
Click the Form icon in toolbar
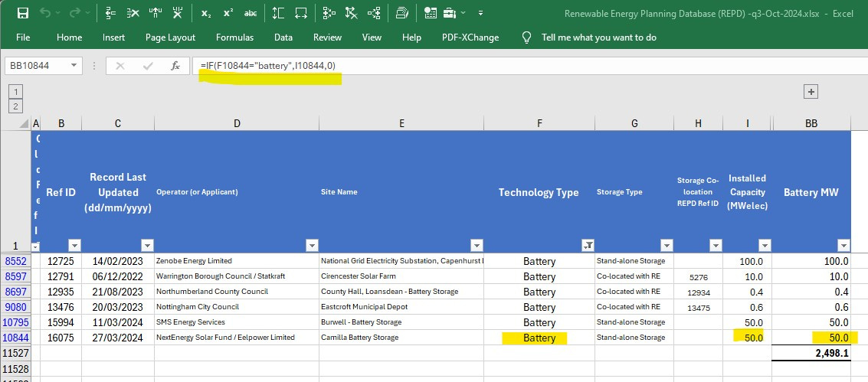430,13
